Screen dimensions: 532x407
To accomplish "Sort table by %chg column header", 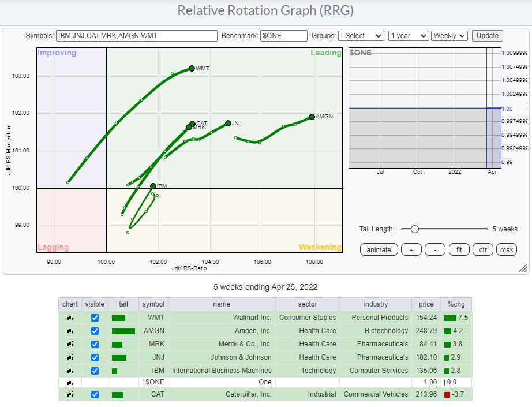I will pos(456,304).
